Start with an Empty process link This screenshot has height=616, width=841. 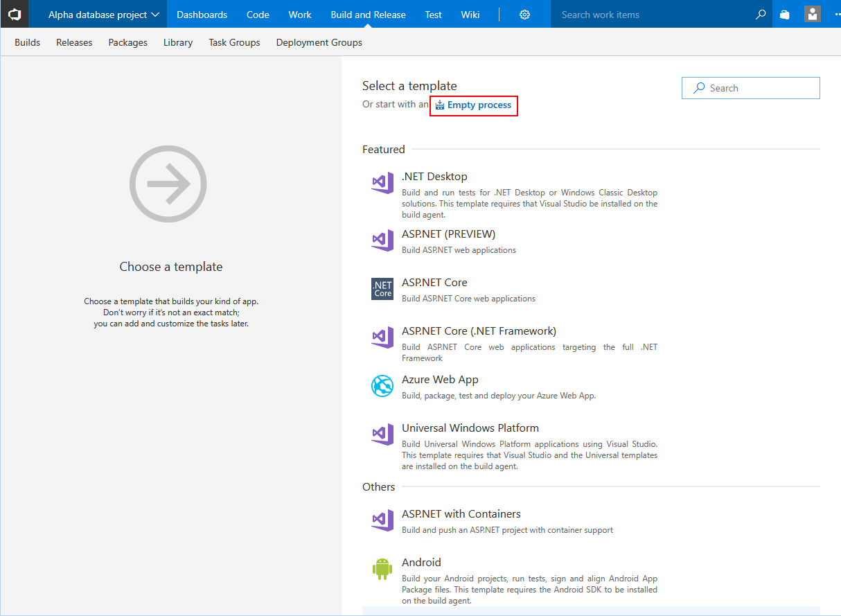point(479,105)
